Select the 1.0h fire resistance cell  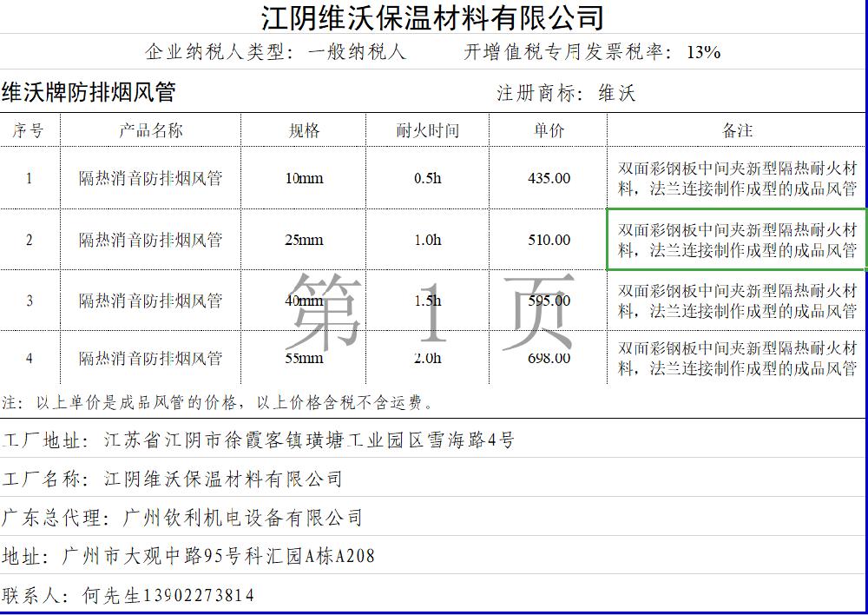(x=427, y=240)
